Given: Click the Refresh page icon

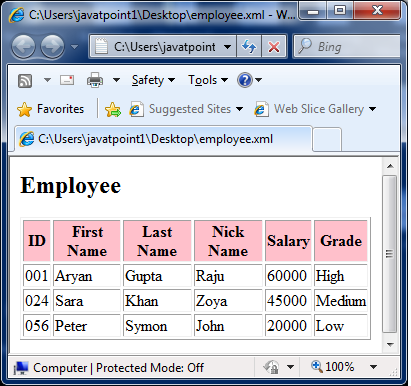Looking at the screenshot, I should click(x=249, y=46).
